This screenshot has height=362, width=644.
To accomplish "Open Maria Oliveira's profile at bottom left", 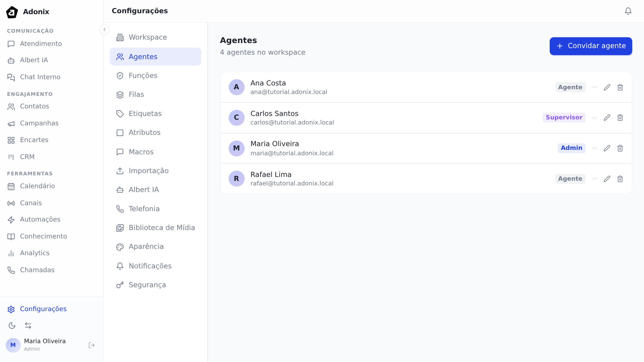I will point(45,345).
